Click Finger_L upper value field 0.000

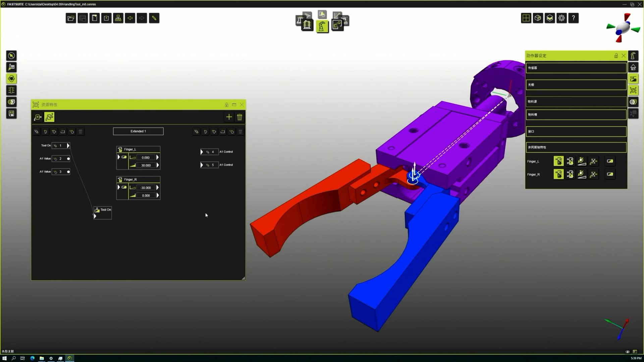pyautogui.click(x=146, y=158)
